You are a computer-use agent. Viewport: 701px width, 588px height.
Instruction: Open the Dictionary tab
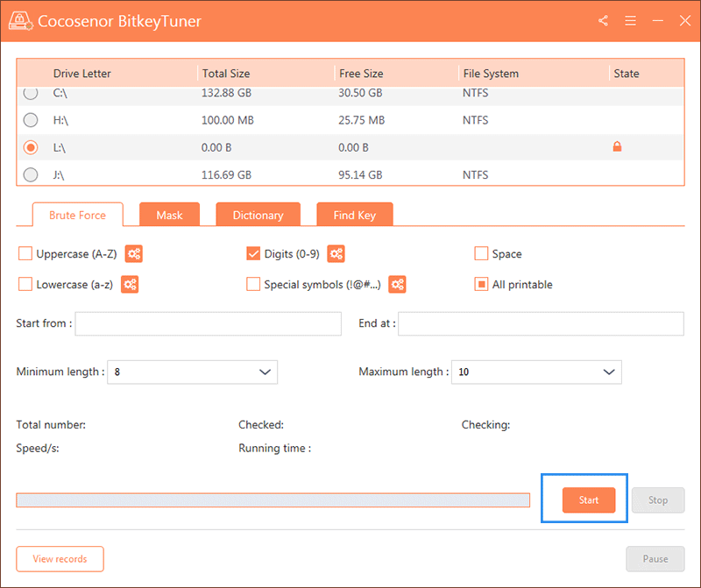[x=258, y=215]
